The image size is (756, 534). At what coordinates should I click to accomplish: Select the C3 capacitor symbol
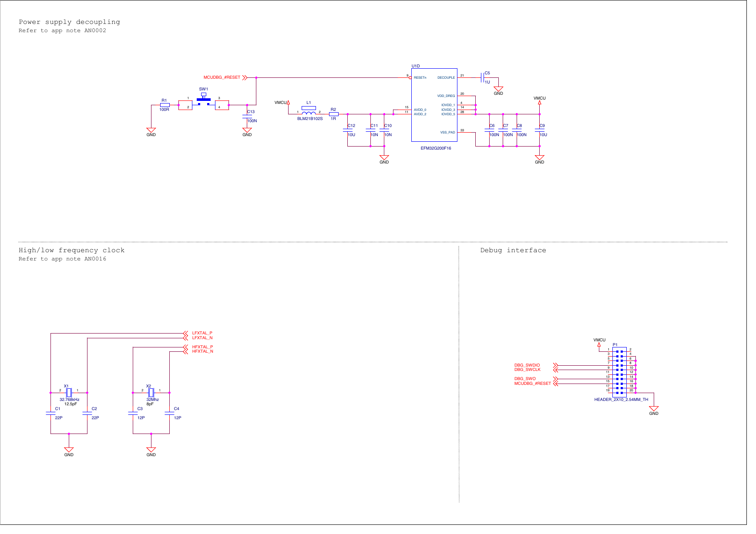tap(133, 413)
